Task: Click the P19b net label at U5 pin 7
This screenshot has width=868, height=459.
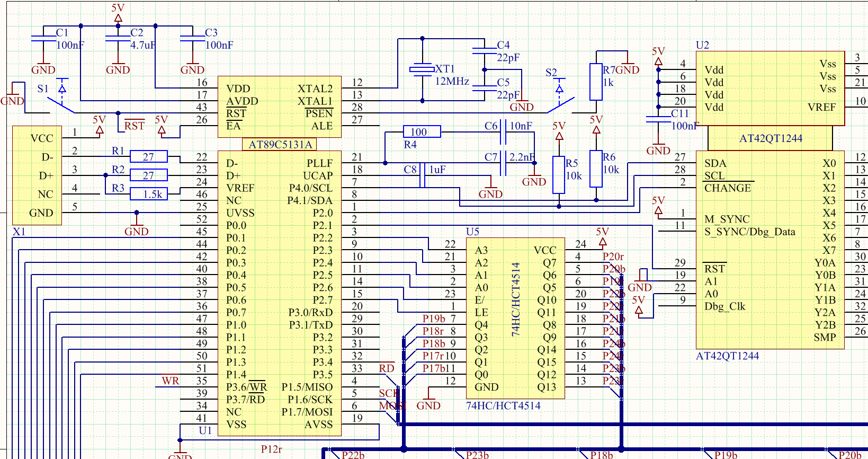Action: click(434, 319)
